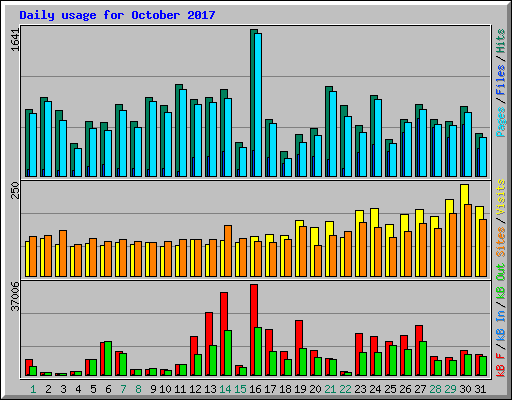The width and height of the screenshot is (512, 400).
Task: Click the tallest red kB bar, day 16
Action: tap(253, 330)
